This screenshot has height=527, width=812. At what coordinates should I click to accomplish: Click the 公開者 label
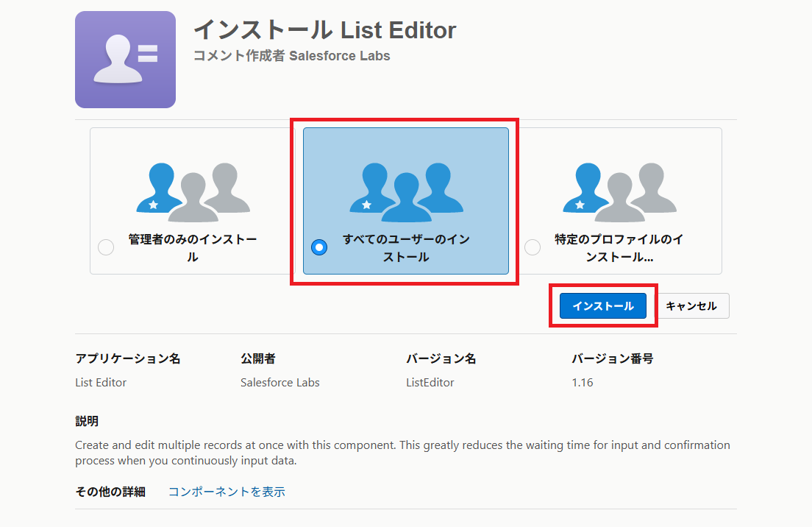(x=258, y=358)
